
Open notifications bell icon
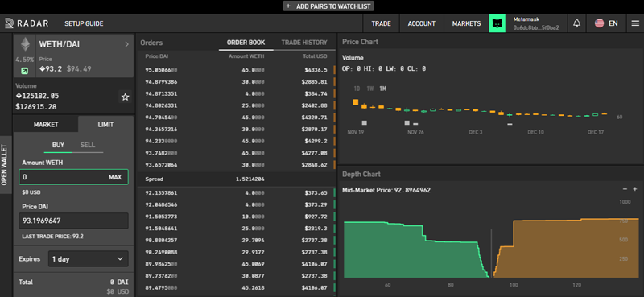click(576, 23)
